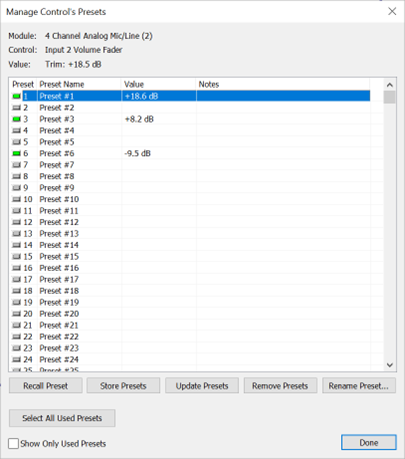The width and height of the screenshot is (405, 459).
Task: Click the green indicator icon for Preset 6
Action: coord(16,153)
